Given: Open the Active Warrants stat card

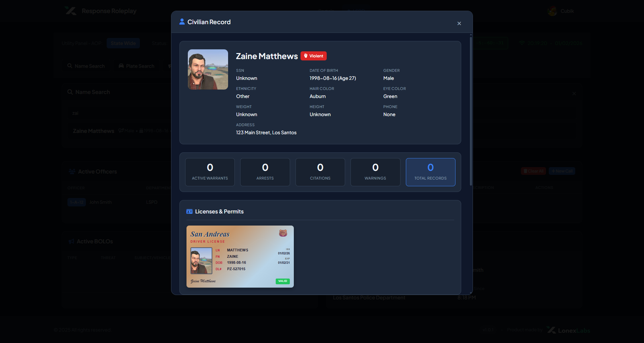Looking at the screenshot, I should pyautogui.click(x=210, y=172).
